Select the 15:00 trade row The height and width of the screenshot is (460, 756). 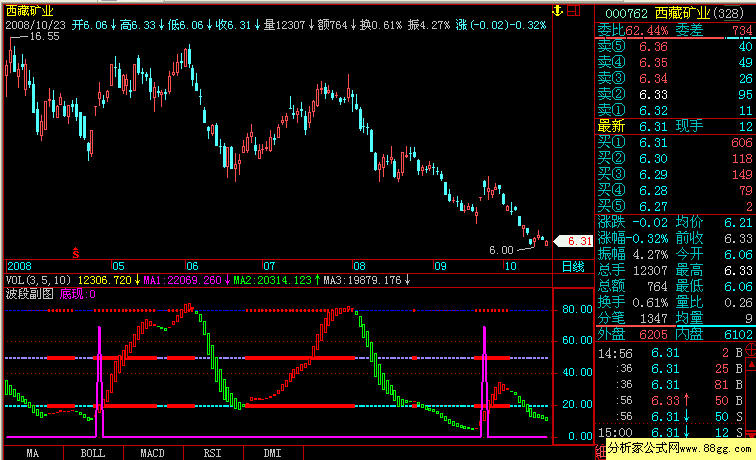(670, 433)
